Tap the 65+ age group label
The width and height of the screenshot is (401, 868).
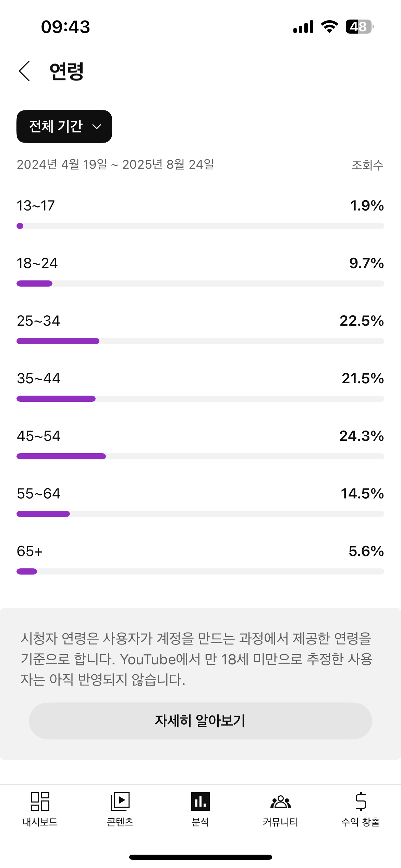click(x=30, y=551)
